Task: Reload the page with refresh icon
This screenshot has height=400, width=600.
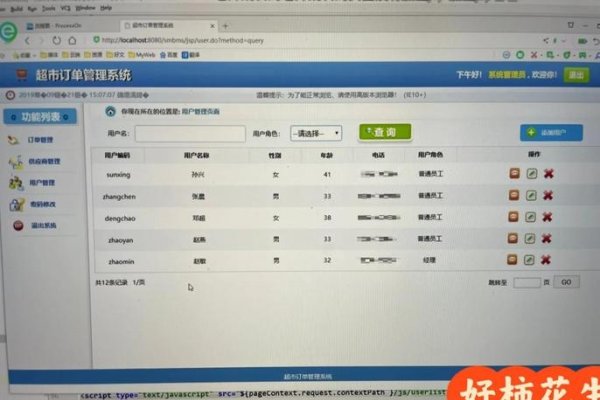Action: [57, 40]
